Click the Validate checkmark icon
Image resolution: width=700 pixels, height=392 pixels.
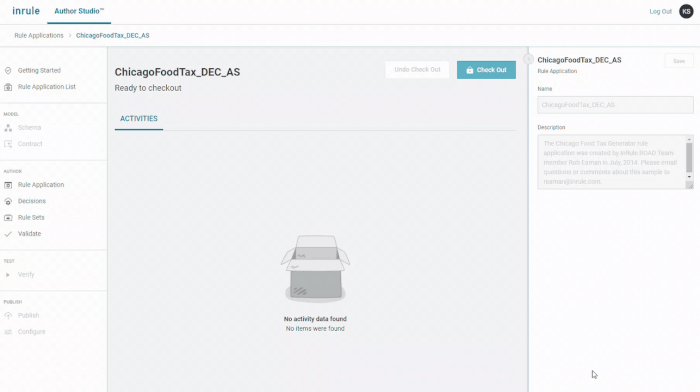tap(8, 234)
